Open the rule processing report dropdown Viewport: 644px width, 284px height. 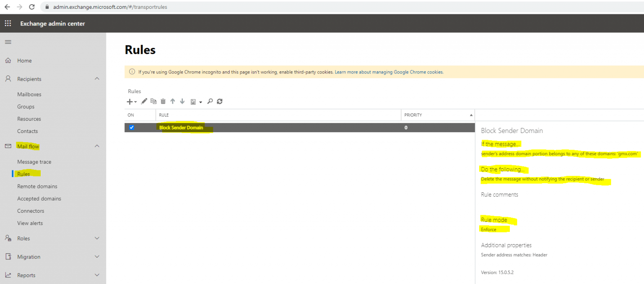(x=200, y=101)
